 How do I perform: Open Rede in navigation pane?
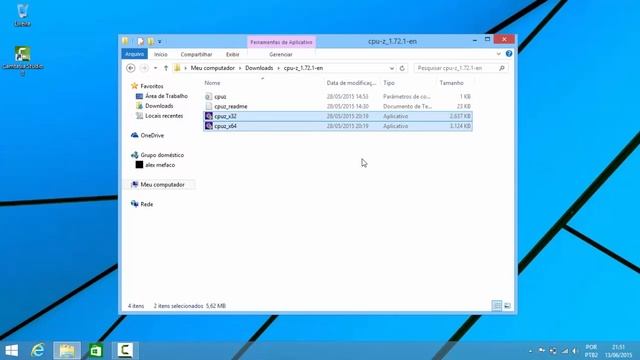click(x=147, y=204)
